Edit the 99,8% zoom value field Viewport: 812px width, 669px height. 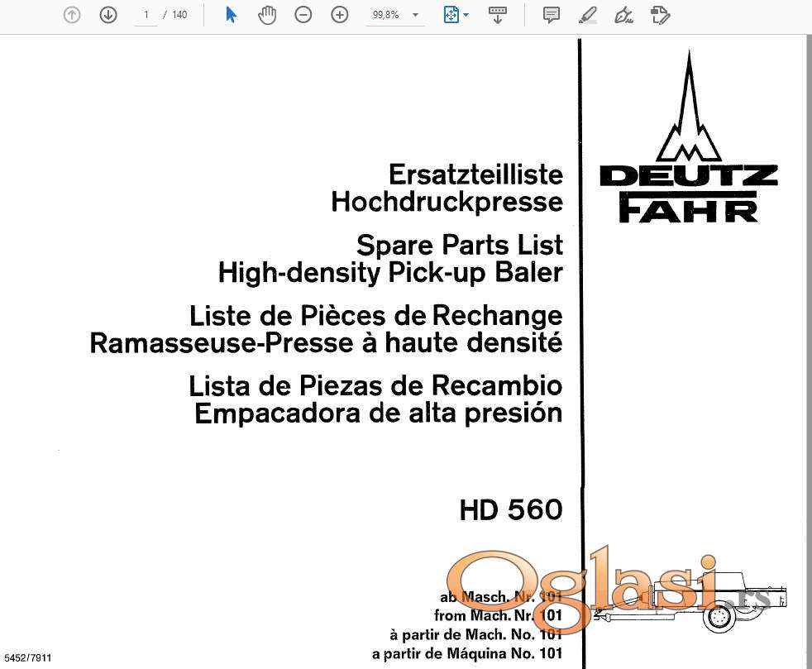click(x=387, y=15)
